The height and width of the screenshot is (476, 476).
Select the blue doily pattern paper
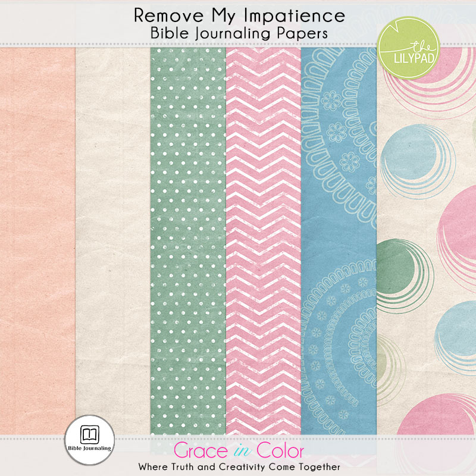coord(339,242)
